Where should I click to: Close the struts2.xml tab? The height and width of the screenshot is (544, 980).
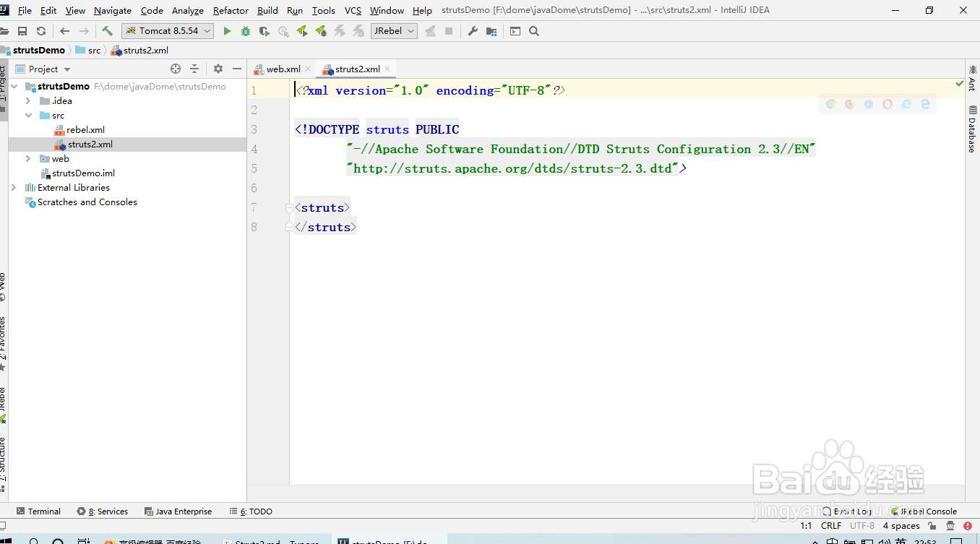tap(387, 69)
